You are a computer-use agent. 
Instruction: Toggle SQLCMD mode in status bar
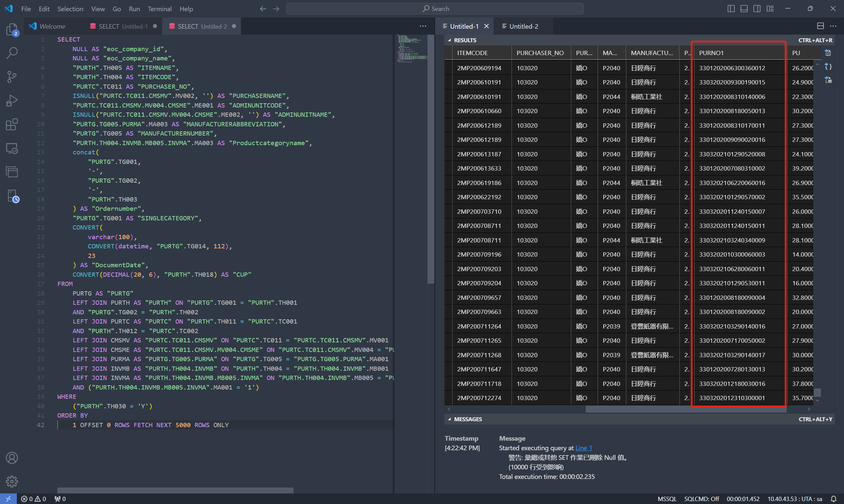(702, 499)
